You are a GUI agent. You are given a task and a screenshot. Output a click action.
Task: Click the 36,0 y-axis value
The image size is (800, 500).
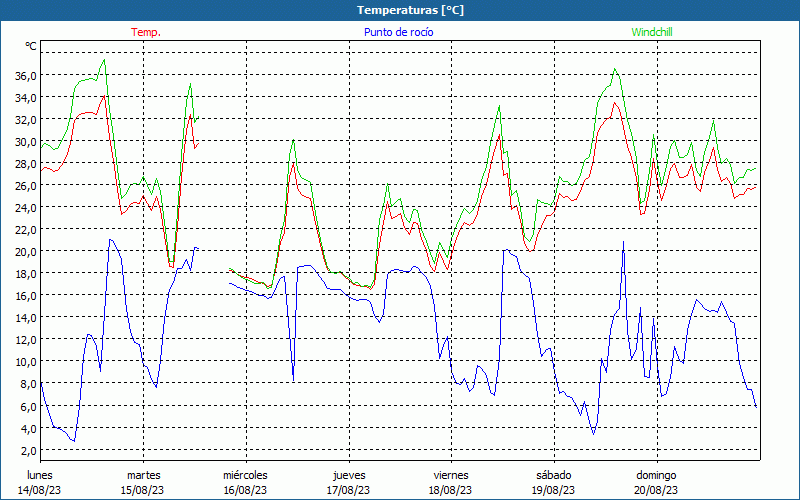coord(27,76)
